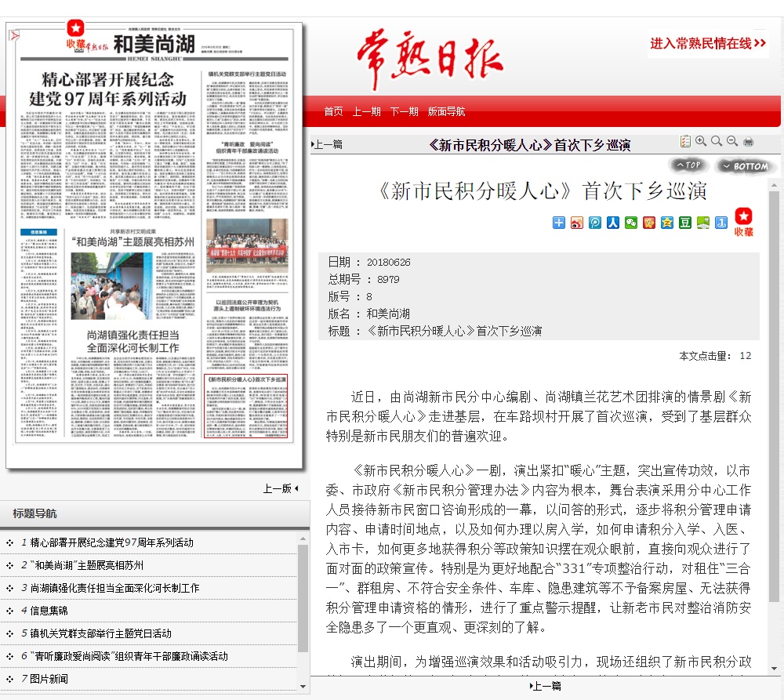Share the article to Douban
Image resolution: width=784 pixels, height=700 pixels.
[684, 223]
